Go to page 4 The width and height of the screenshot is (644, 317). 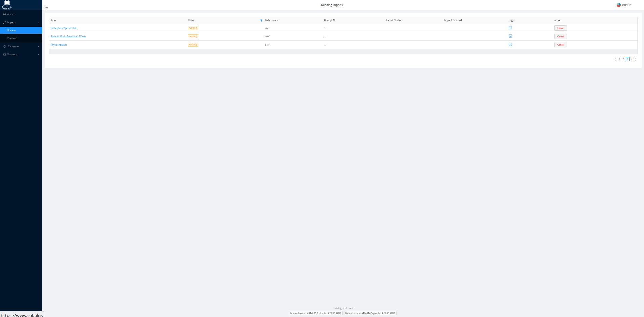[x=631, y=60]
